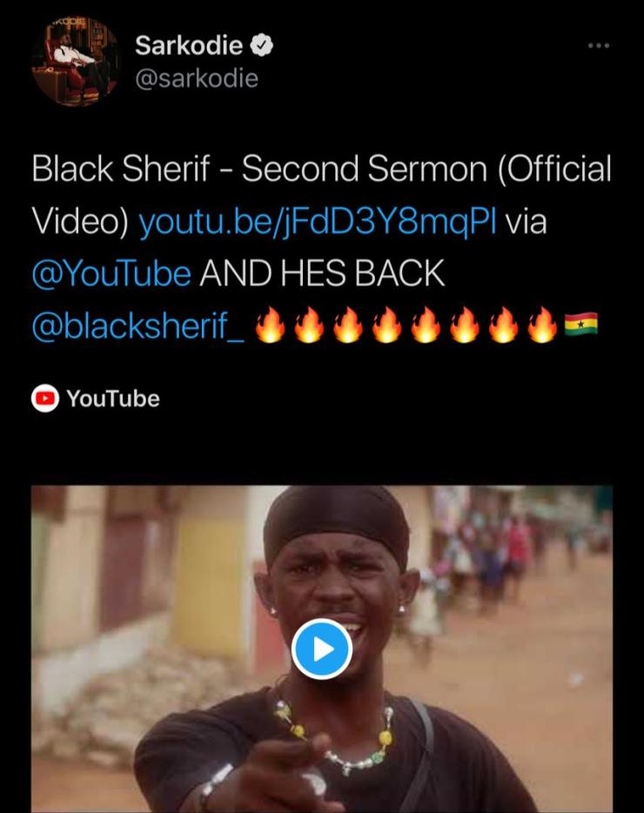Open the video thumbnail preview

(x=322, y=648)
